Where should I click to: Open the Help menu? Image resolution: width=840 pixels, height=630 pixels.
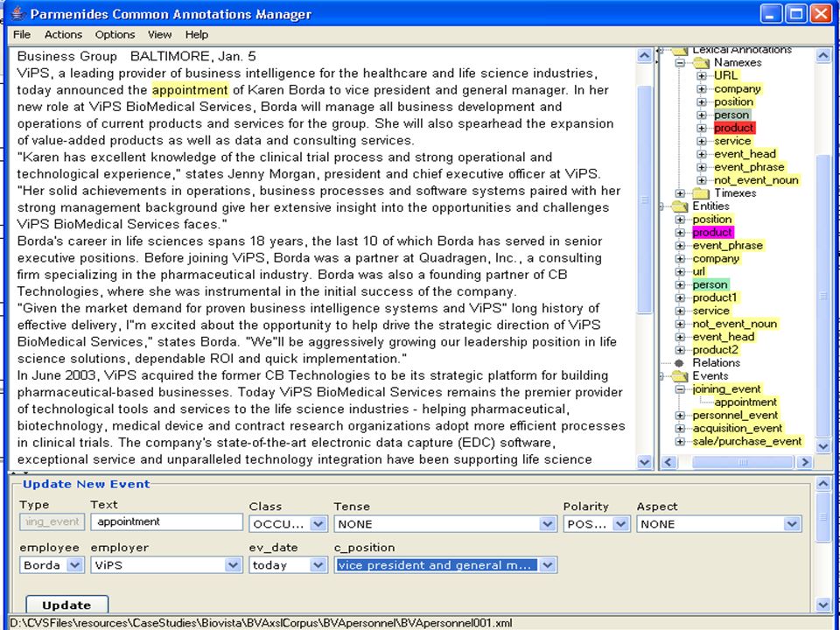[x=197, y=35]
